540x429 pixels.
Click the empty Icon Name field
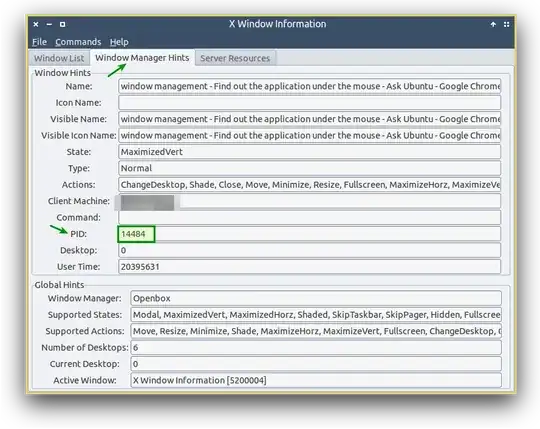(x=309, y=103)
